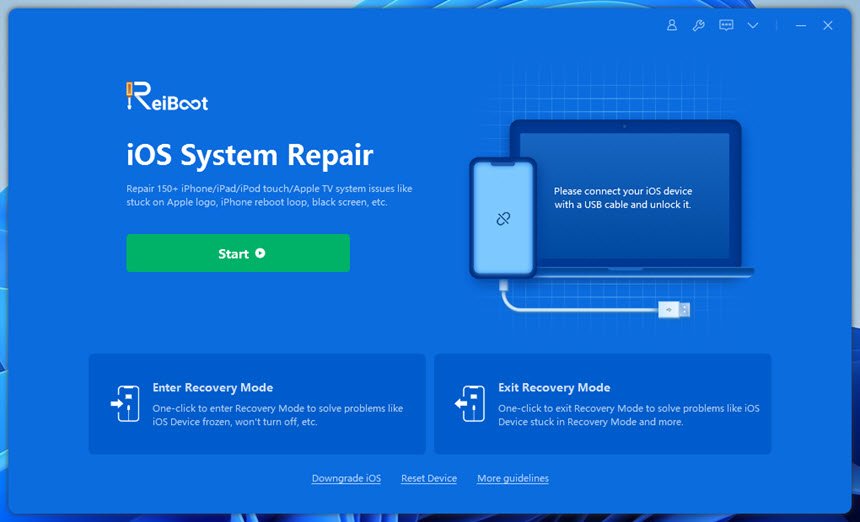Click the Enter Recovery Mode phone icon
The height and width of the screenshot is (522, 860).
[x=125, y=404]
